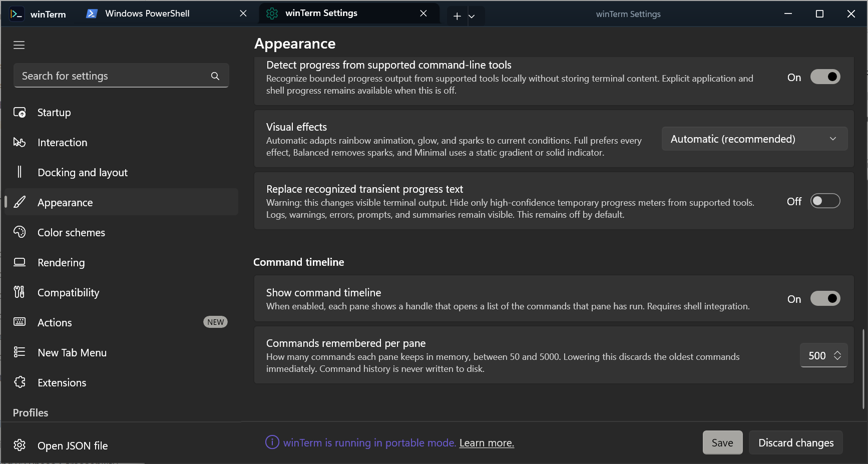Enable replace recognized transient progress text
Viewport: 868px width, 464px height.
click(825, 201)
